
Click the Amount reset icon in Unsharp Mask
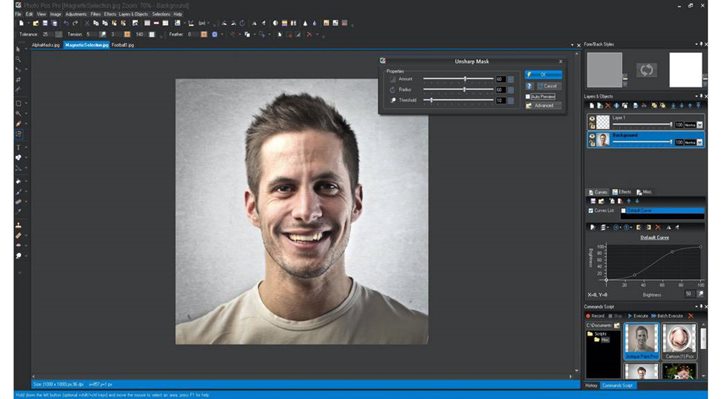510,79
